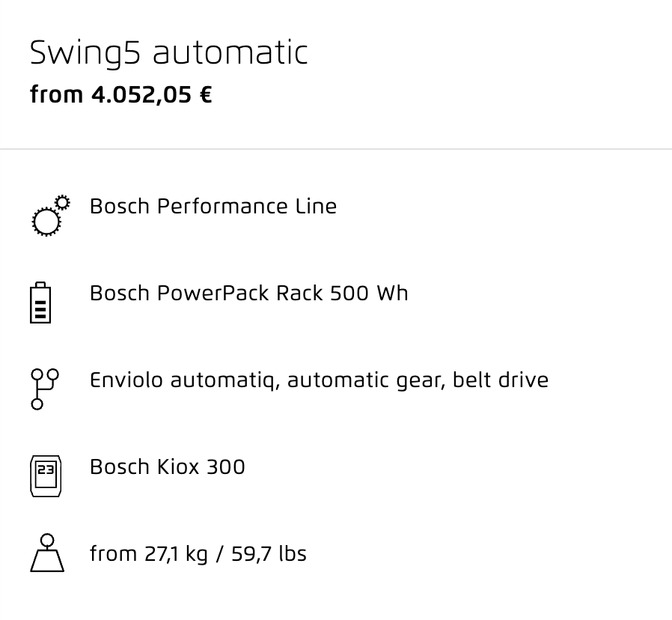Viewport: 672px width, 620px height.
Task: Click the words belt drive
Action: point(500,380)
